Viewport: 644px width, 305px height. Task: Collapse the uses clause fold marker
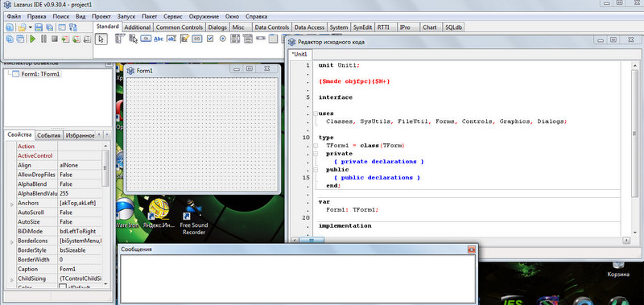tap(315, 113)
